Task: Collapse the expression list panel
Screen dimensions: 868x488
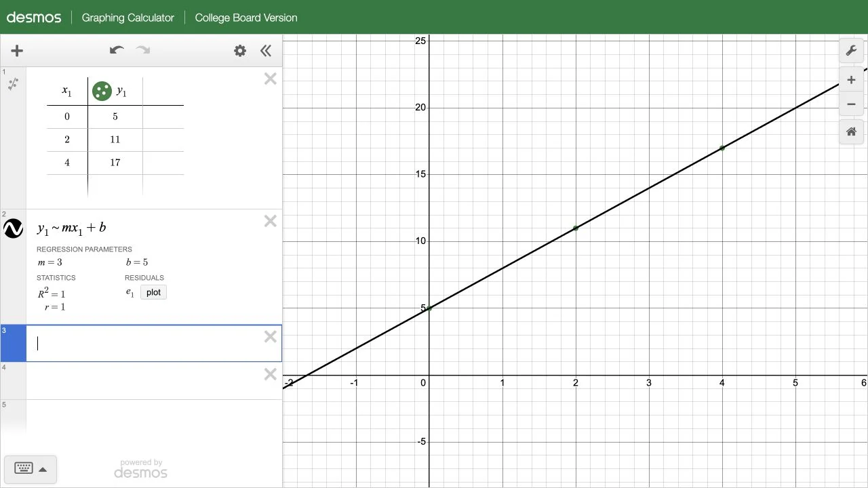Action: point(266,51)
